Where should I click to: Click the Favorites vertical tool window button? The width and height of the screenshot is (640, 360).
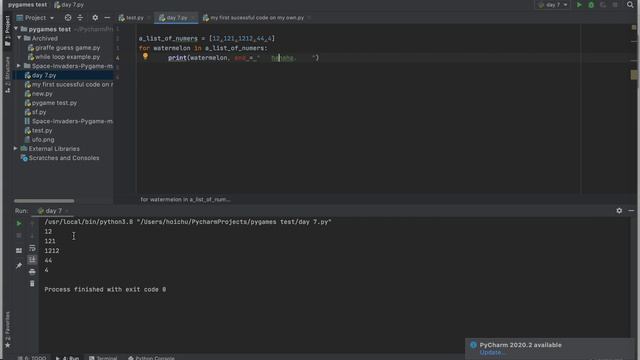[x=7, y=330]
